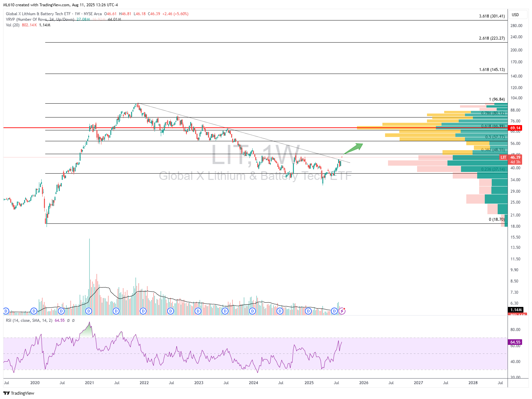532x399 pixels.
Task: Click the dividend marker at 2024
Action: (x=252, y=311)
